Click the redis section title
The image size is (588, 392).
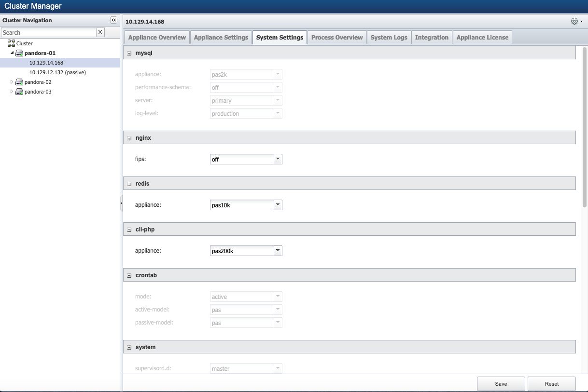(x=142, y=184)
